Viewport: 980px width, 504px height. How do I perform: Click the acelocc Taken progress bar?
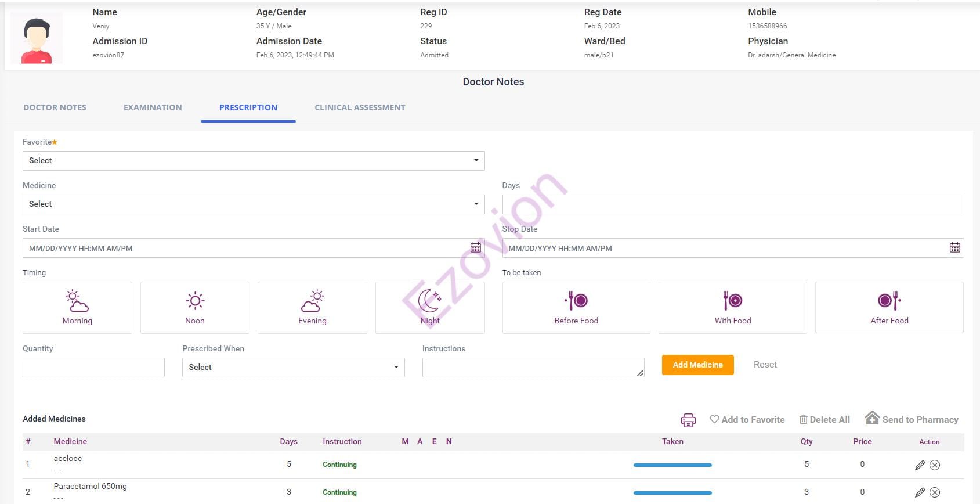[672, 465]
